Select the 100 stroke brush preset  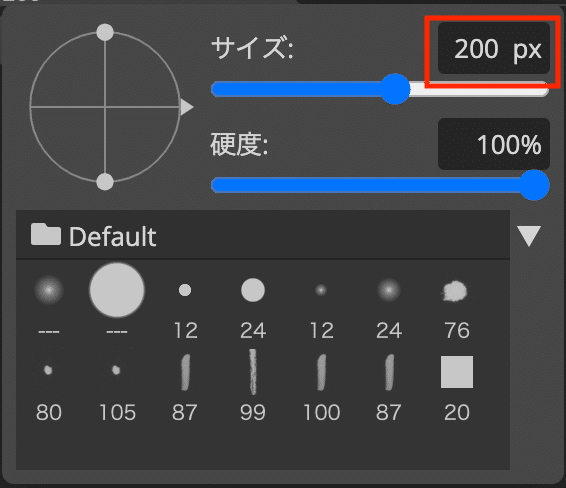tap(321, 372)
